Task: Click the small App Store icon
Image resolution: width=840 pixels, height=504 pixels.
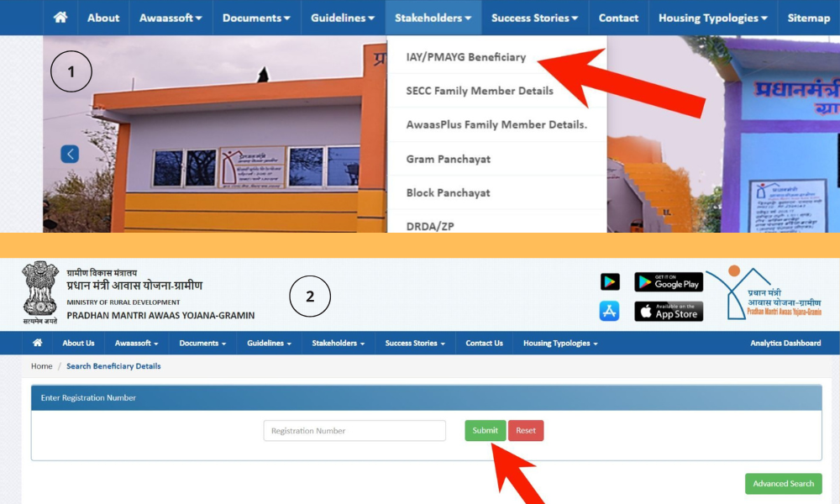Action: click(x=610, y=311)
